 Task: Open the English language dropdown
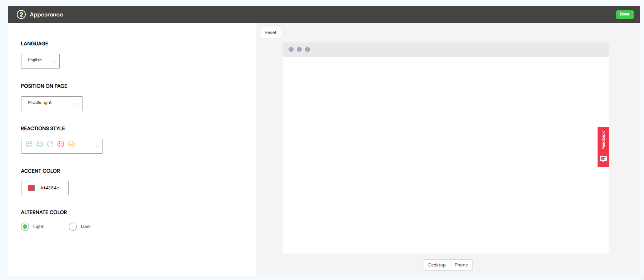pyautogui.click(x=40, y=61)
